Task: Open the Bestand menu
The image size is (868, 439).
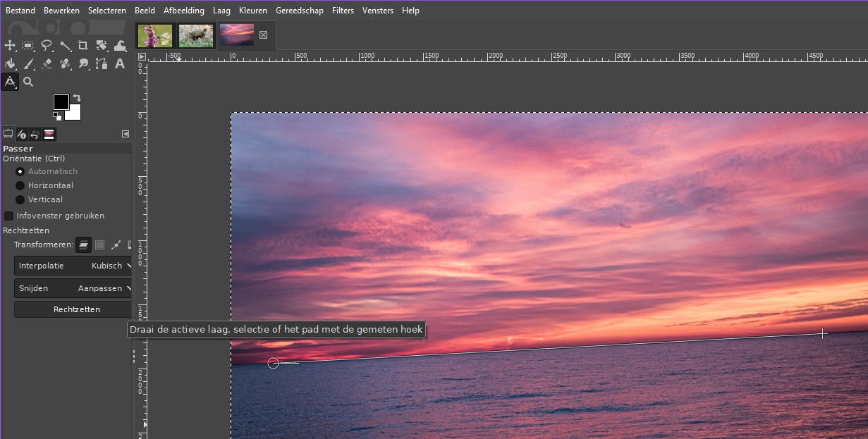Action: (x=20, y=11)
